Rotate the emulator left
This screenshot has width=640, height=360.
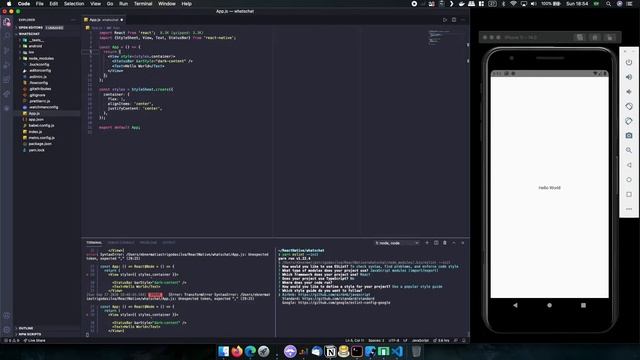pos(629,107)
